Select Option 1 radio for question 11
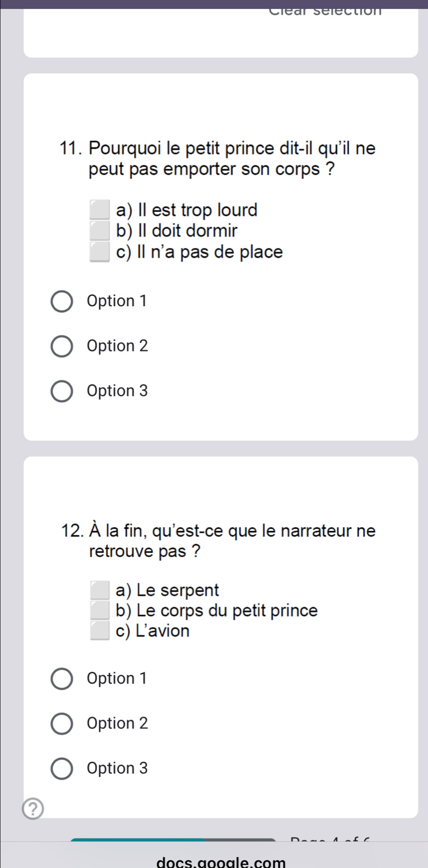 point(61,301)
